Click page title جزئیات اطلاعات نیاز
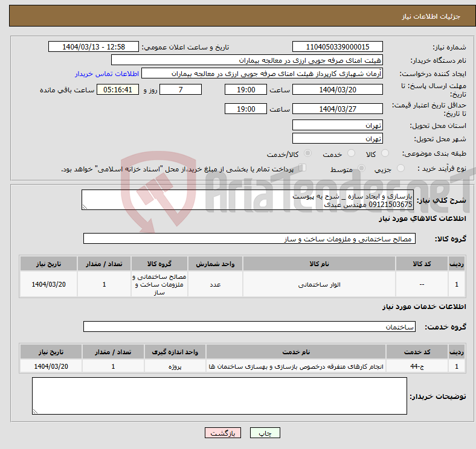 [x=431, y=16]
